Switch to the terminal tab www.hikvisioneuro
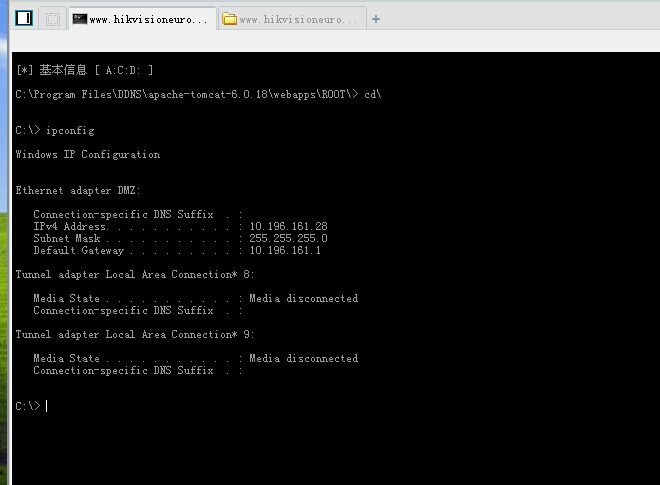The width and height of the screenshot is (660, 485). click(142, 19)
